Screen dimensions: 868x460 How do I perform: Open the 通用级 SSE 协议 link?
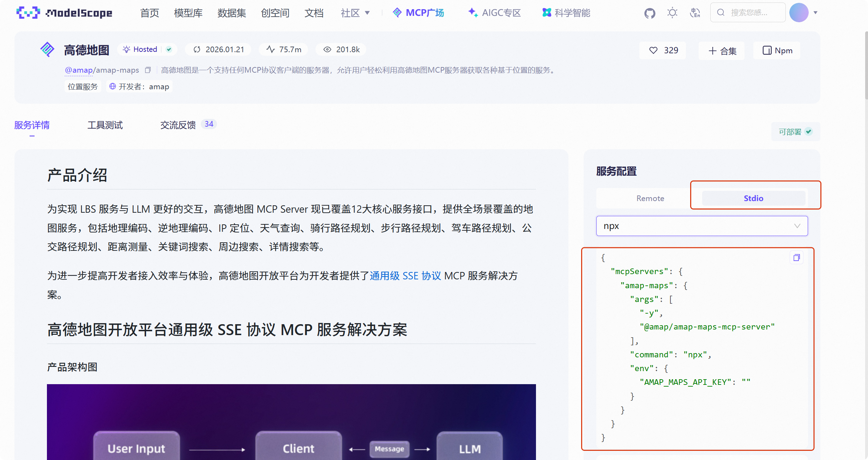(406, 276)
